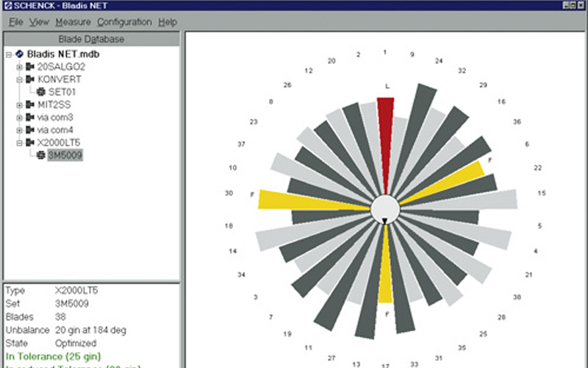Select the highlighted 3M5009 blade set
This screenshot has width=588, height=368.
(x=65, y=155)
